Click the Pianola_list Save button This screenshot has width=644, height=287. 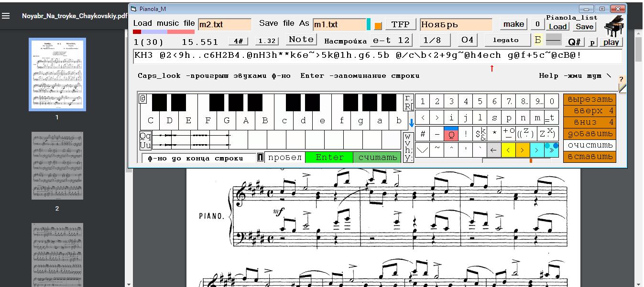[584, 27]
